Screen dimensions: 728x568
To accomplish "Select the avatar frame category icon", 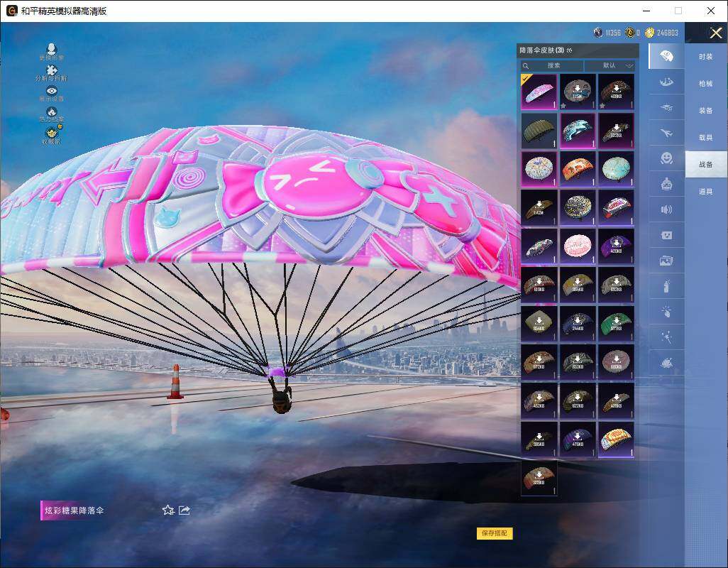I will (666, 235).
